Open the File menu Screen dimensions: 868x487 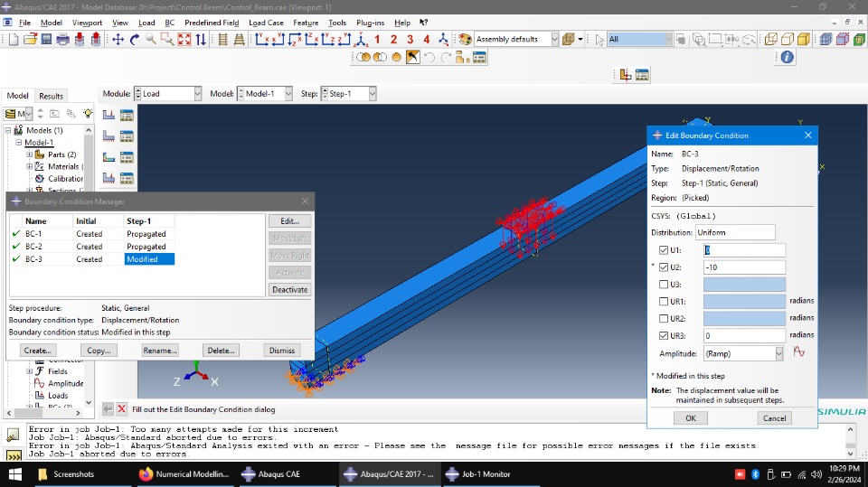(25, 23)
